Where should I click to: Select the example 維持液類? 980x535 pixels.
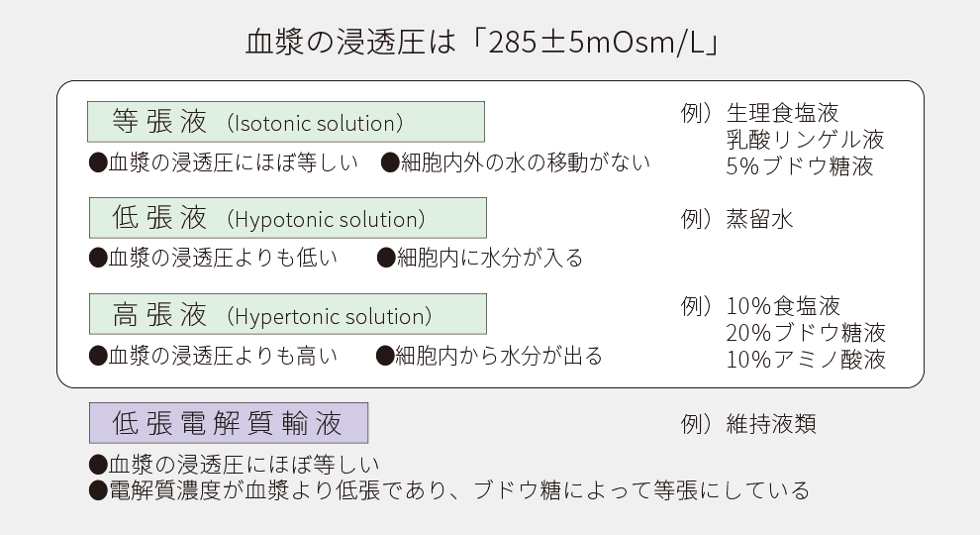(x=772, y=424)
